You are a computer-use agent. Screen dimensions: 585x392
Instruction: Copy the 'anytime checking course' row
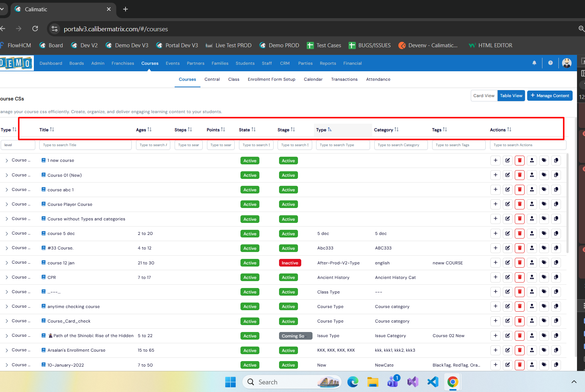556,306
